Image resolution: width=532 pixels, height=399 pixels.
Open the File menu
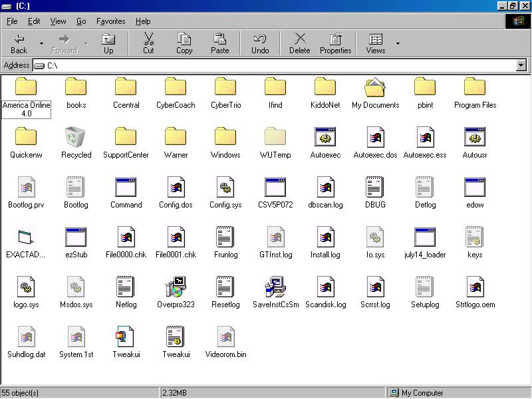(x=12, y=21)
